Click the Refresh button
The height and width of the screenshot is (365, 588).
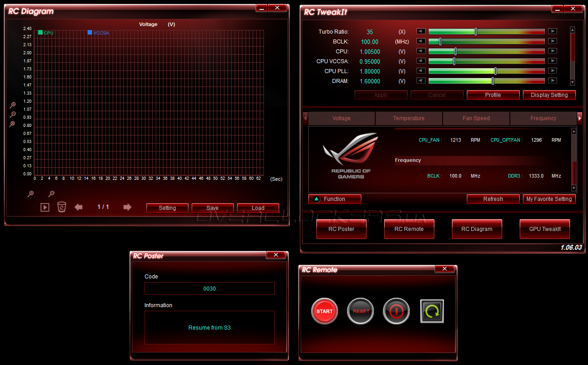pyautogui.click(x=493, y=199)
